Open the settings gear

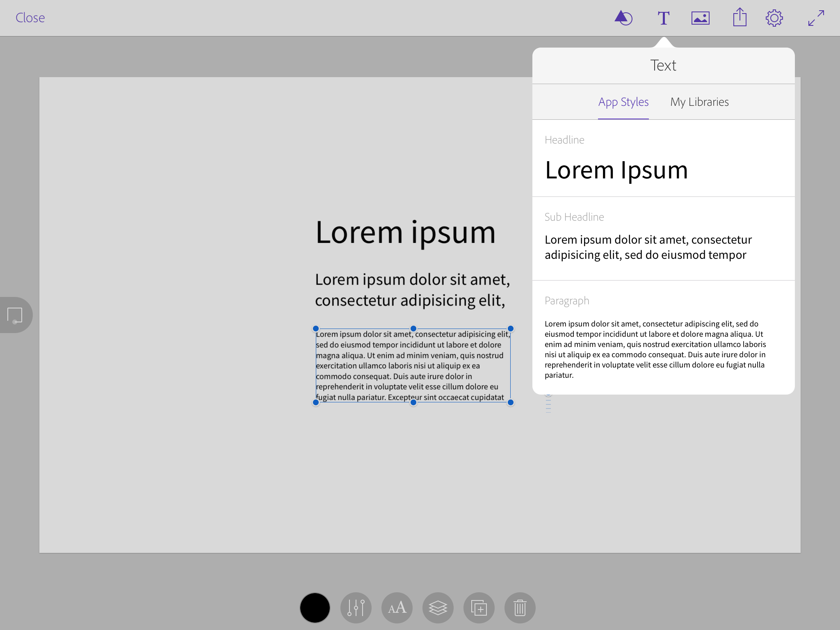[x=775, y=18]
